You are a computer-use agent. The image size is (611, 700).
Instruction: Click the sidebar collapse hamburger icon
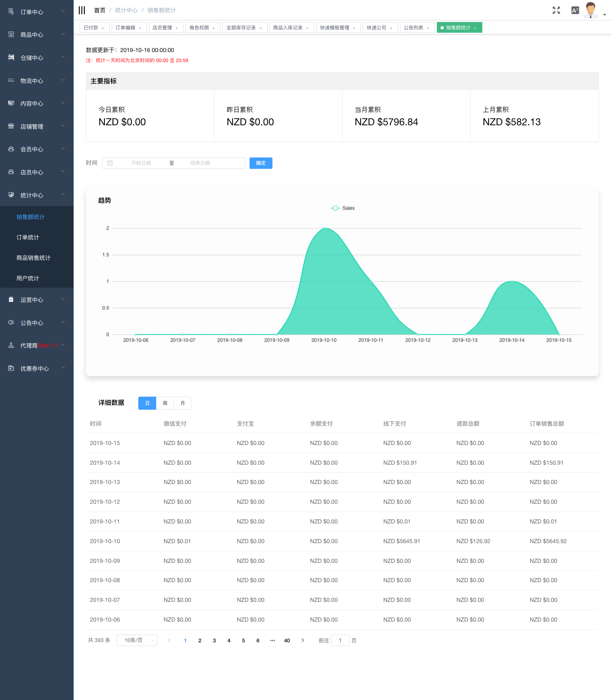pos(82,10)
